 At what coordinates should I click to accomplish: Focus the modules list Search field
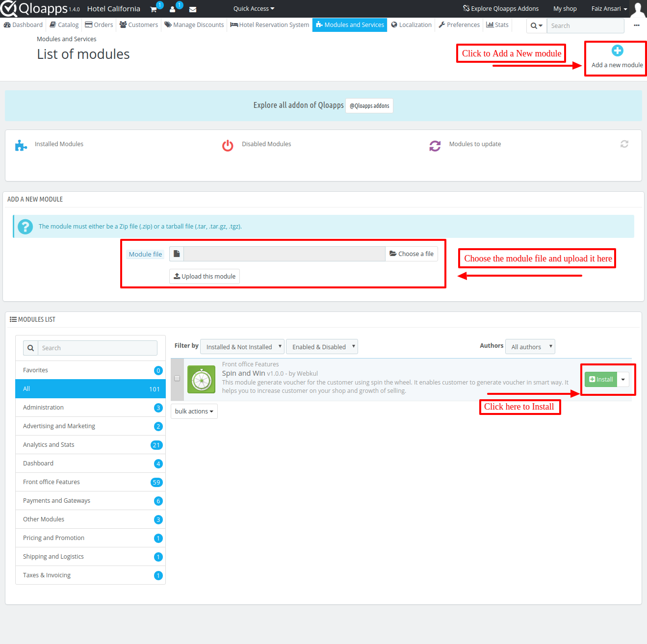point(98,348)
